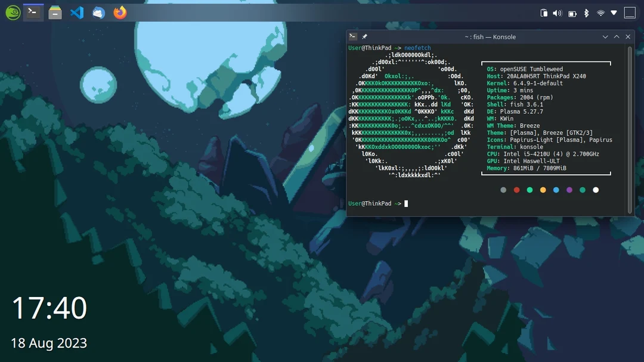Image resolution: width=644 pixels, height=362 pixels.
Task: Open Thunderbird mail from the taskbar
Action: pos(98,12)
